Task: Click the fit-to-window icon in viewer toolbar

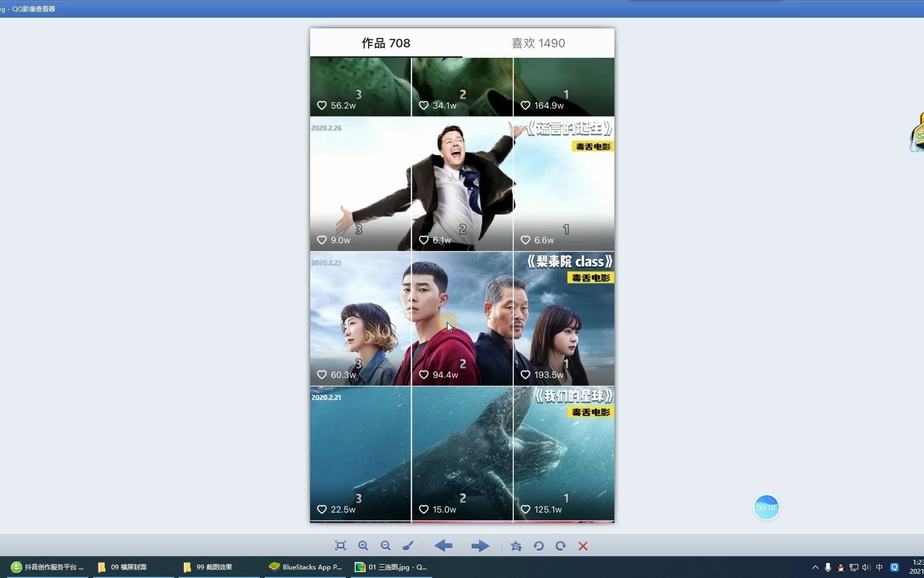Action: 341,545
